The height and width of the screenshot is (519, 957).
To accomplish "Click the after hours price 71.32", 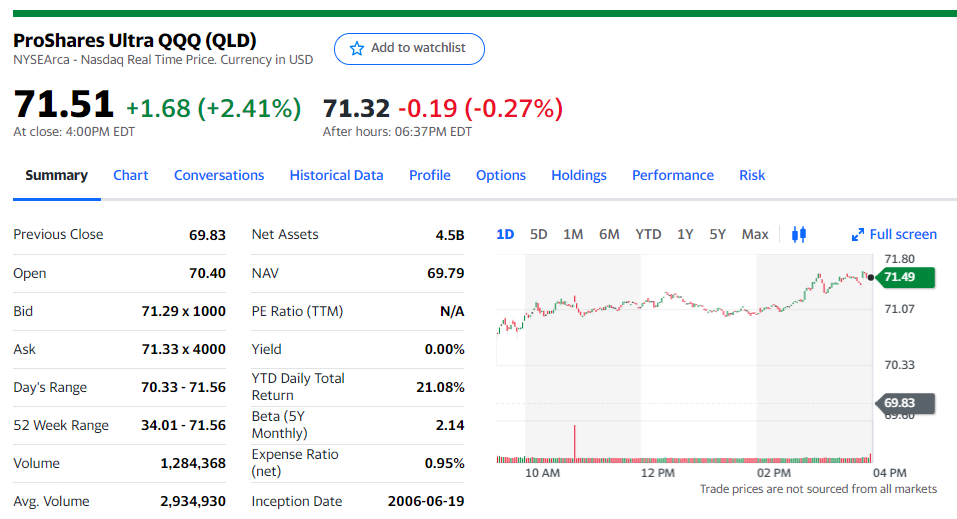I will coord(356,109).
